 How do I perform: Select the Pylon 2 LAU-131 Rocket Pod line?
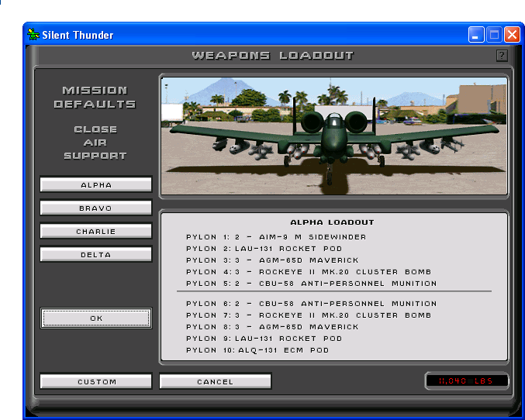(264, 249)
